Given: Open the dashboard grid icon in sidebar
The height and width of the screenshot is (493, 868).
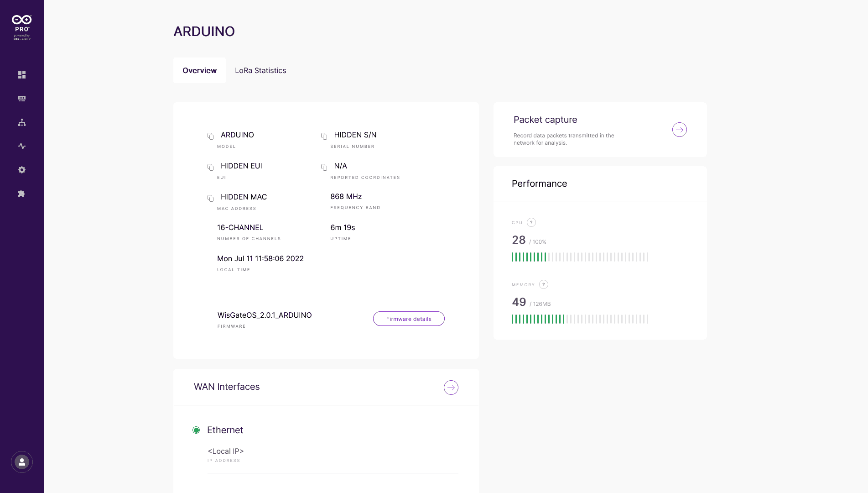Looking at the screenshot, I should [22, 75].
